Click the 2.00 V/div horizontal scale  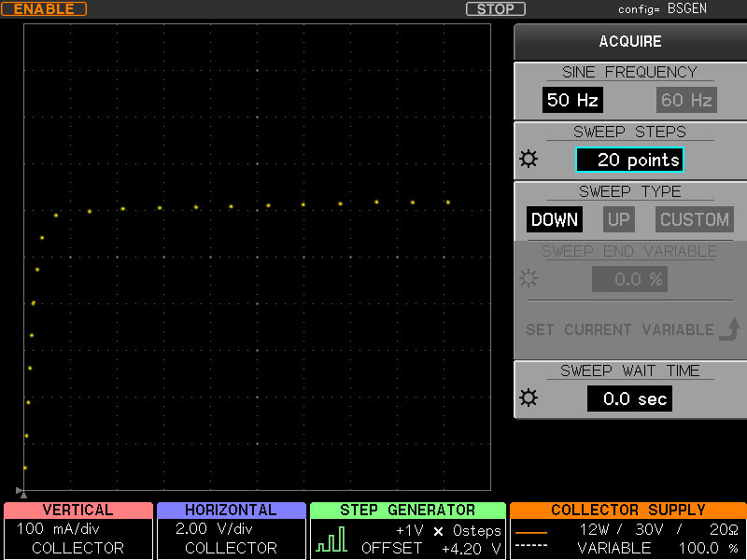tap(214, 529)
